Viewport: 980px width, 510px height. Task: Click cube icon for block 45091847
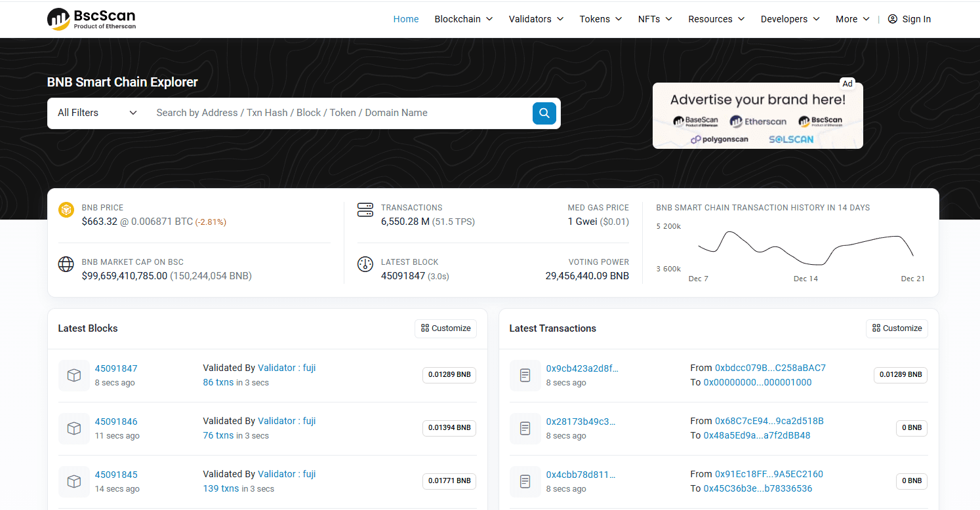74,376
